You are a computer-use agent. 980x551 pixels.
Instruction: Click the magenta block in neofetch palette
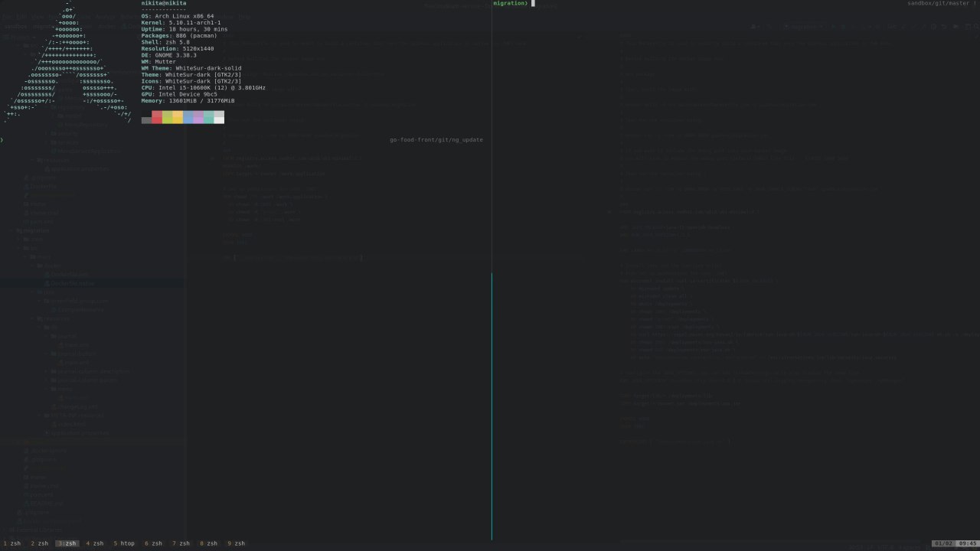point(198,117)
